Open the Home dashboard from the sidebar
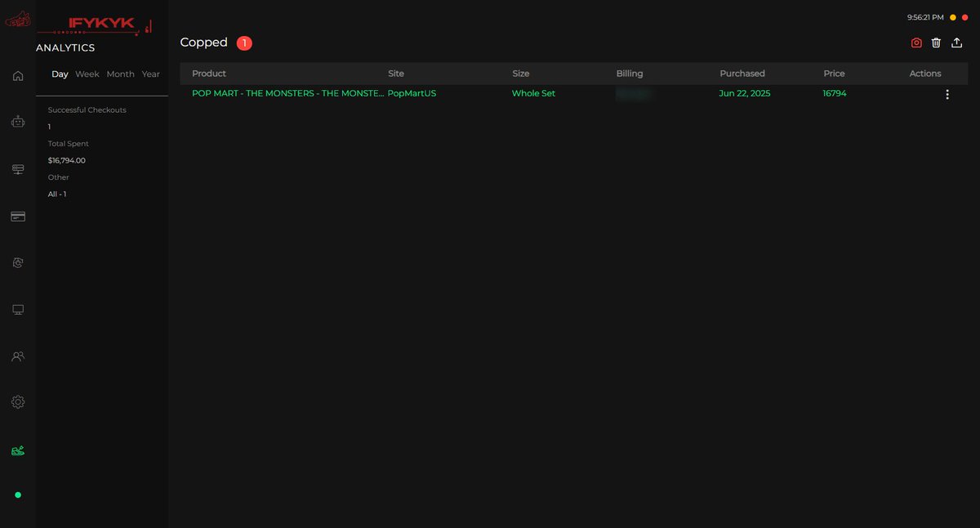The image size is (980, 528). coord(18,76)
